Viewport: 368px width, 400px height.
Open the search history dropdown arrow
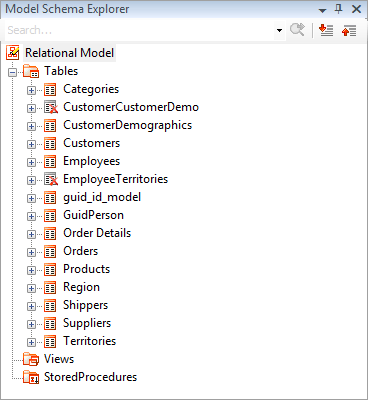[279, 30]
